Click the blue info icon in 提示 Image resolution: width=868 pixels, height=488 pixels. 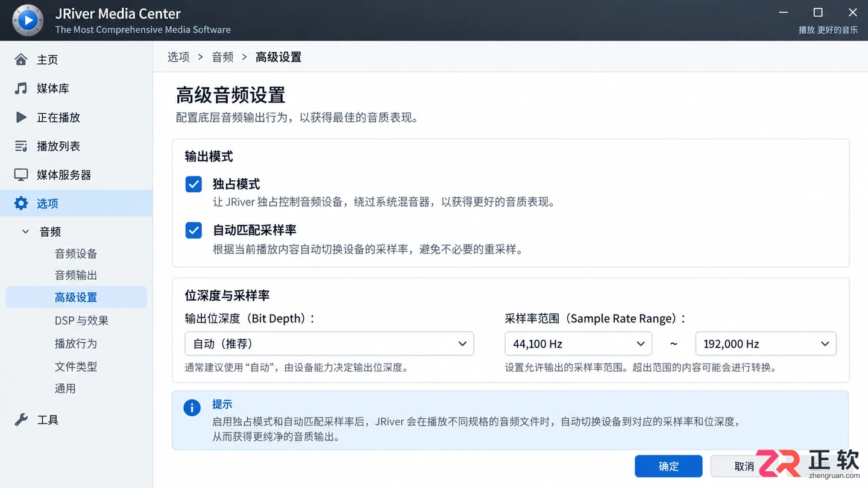click(x=192, y=408)
